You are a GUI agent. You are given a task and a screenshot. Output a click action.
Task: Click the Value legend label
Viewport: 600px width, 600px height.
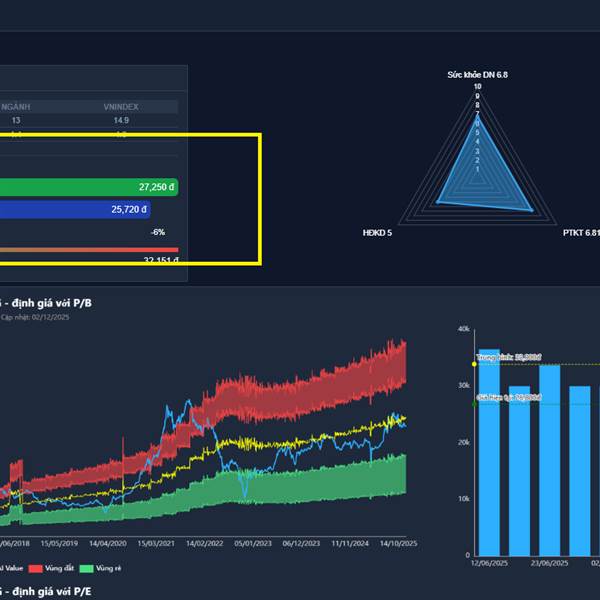11,568
